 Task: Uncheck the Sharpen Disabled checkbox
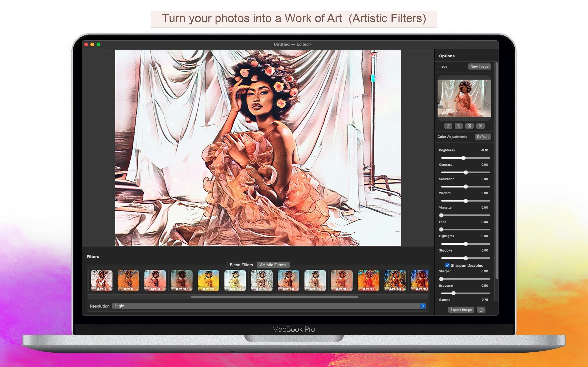click(x=447, y=265)
